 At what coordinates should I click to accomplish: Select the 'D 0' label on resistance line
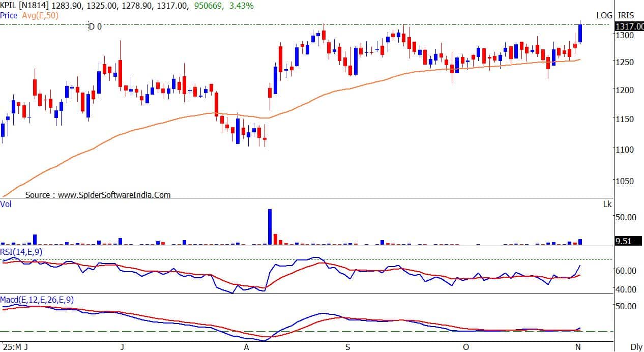[x=95, y=26]
